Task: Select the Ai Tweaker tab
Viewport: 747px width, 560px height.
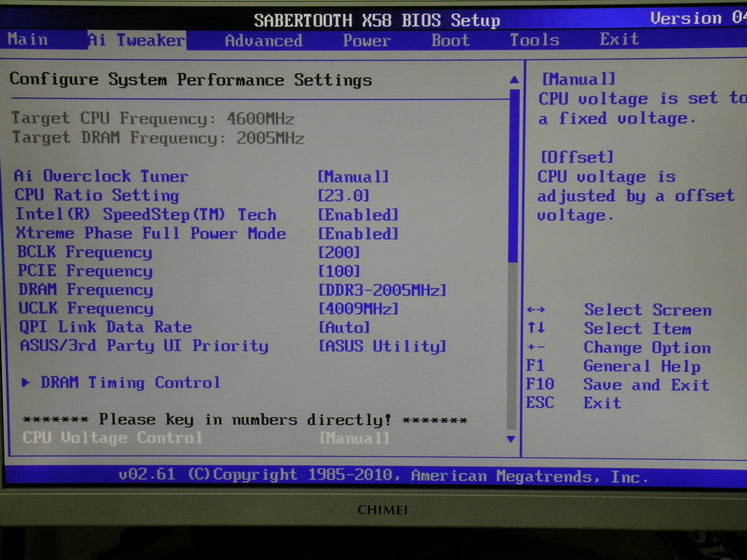Action: [136, 40]
